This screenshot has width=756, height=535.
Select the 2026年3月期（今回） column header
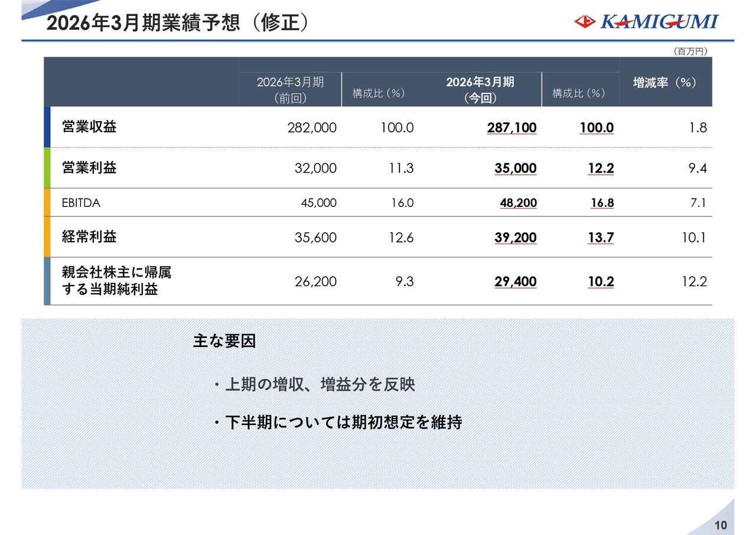pos(480,89)
